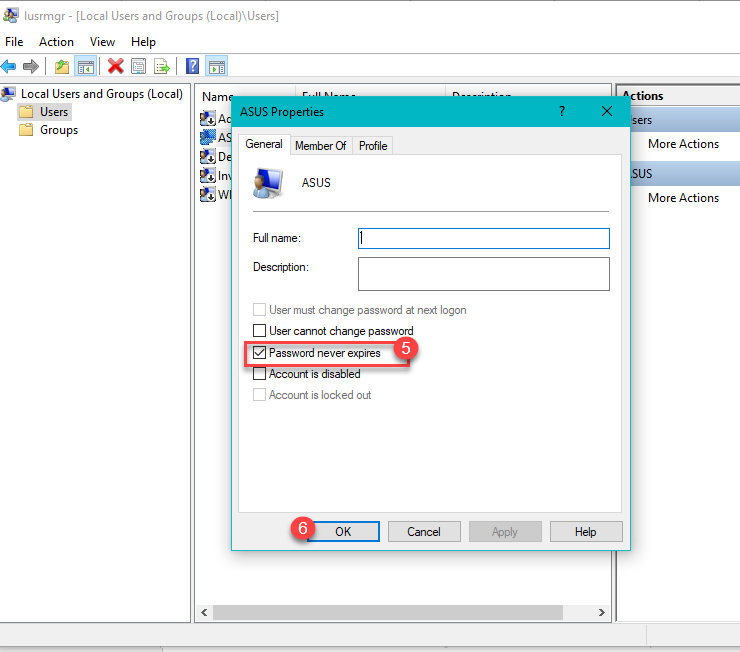Click in the Description field
Screen dimensions: 740x652
(x=484, y=274)
